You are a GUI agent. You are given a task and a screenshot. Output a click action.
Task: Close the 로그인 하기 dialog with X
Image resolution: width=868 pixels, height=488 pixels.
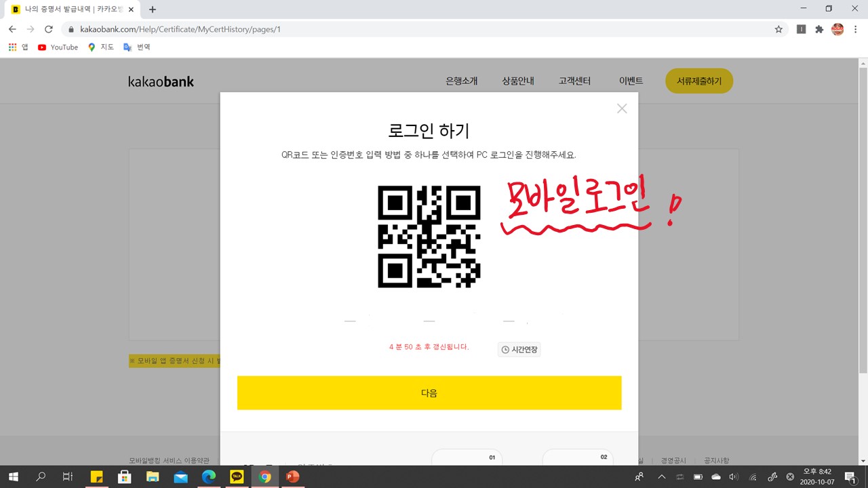point(622,108)
